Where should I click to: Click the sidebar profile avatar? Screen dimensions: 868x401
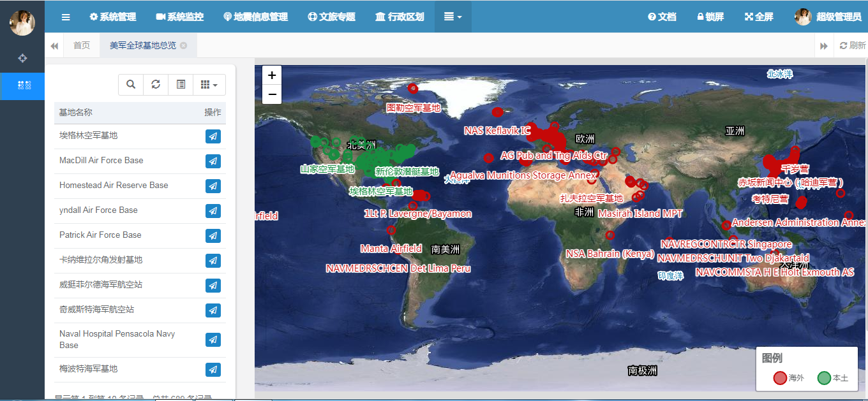pyautogui.click(x=22, y=22)
